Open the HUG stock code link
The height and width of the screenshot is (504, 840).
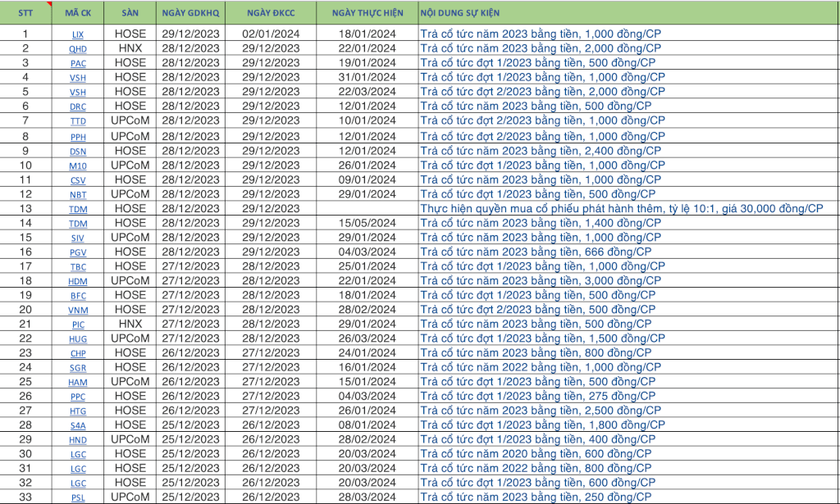[78, 339]
